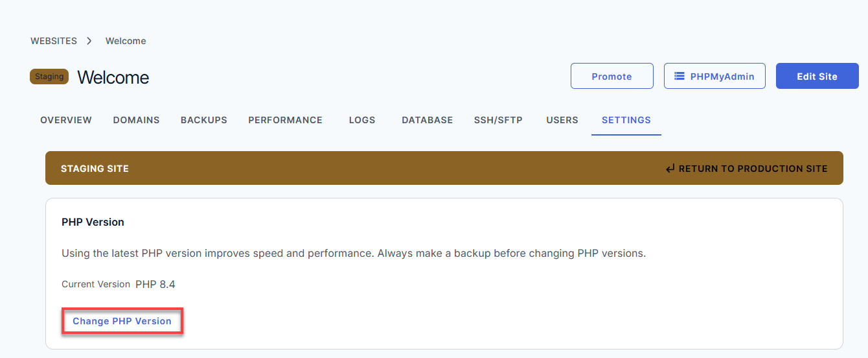The image size is (868, 358).
Task: Click the breadcrumb chevron separator
Action: click(x=89, y=41)
